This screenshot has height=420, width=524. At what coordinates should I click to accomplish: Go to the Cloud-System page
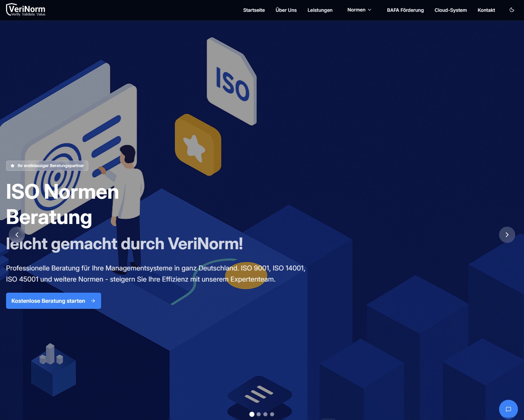tap(450, 10)
